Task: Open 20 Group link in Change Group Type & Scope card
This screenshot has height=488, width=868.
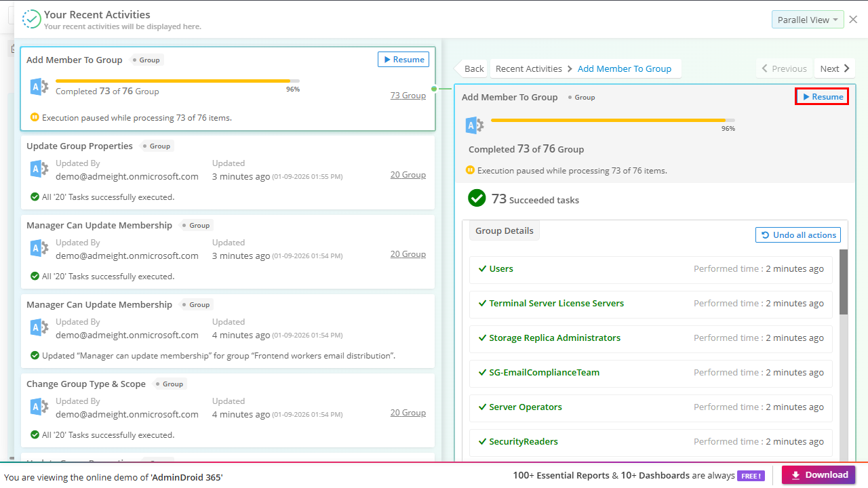Action: pyautogui.click(x=408, y=413)
